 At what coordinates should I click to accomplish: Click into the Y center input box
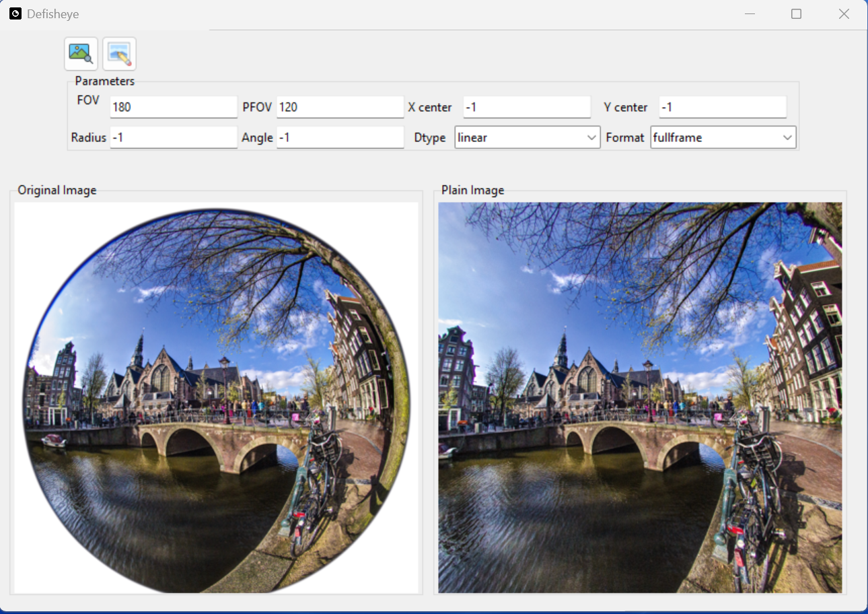pyautogui.click(x=723, y=107)
